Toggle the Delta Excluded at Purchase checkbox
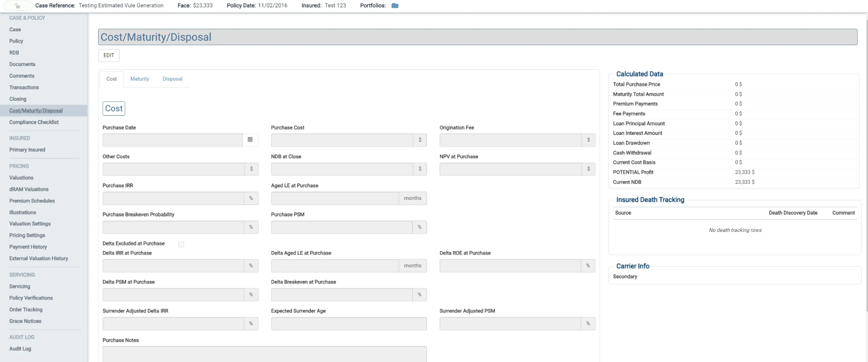The image size is (868, 362). pyautogui.click(x=181, y=245)
